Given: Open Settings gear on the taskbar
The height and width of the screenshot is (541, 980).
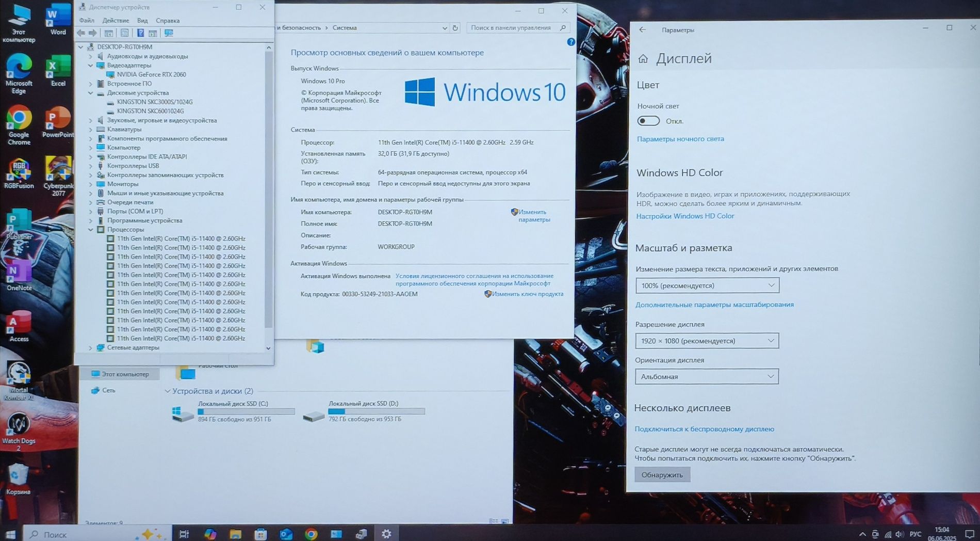Looking at the screenshot, I should tap(386, 534).
